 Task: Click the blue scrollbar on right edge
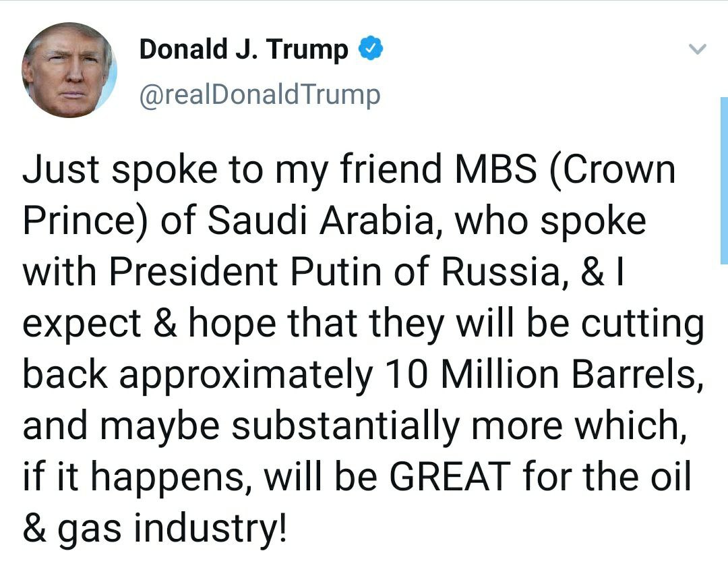click(724, 180)
